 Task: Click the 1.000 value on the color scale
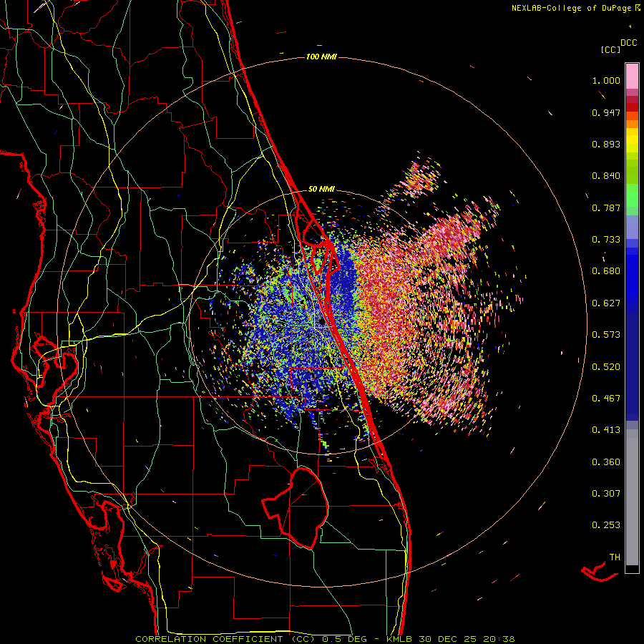(606, 80)
